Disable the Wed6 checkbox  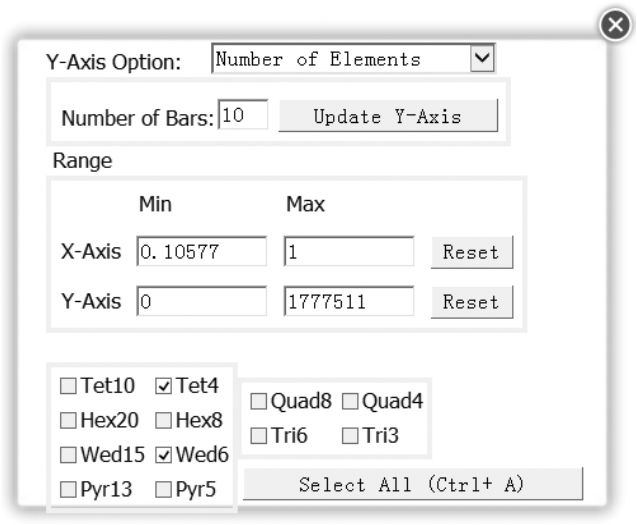coord(165,456)
